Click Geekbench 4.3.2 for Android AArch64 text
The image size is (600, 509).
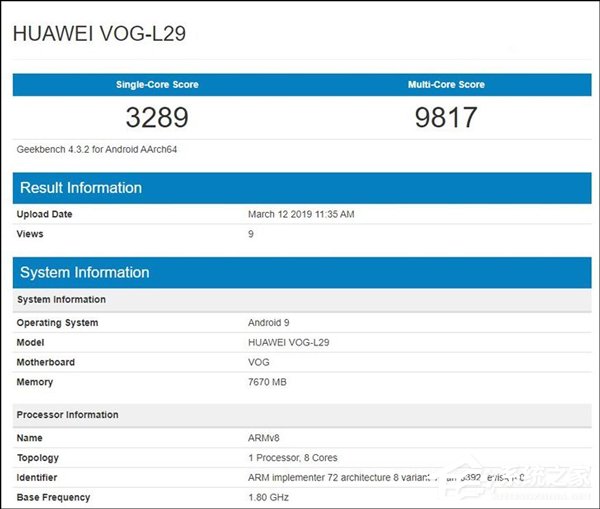click(x=97, y=149)
